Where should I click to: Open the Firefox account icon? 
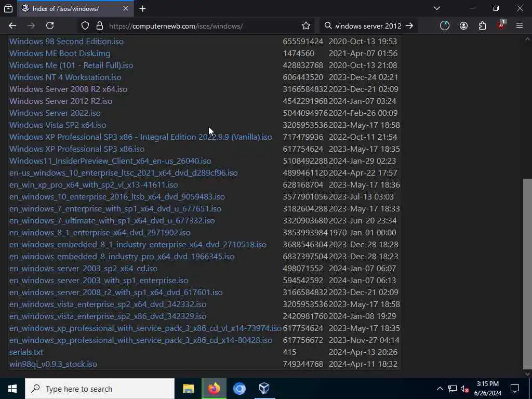463,26
